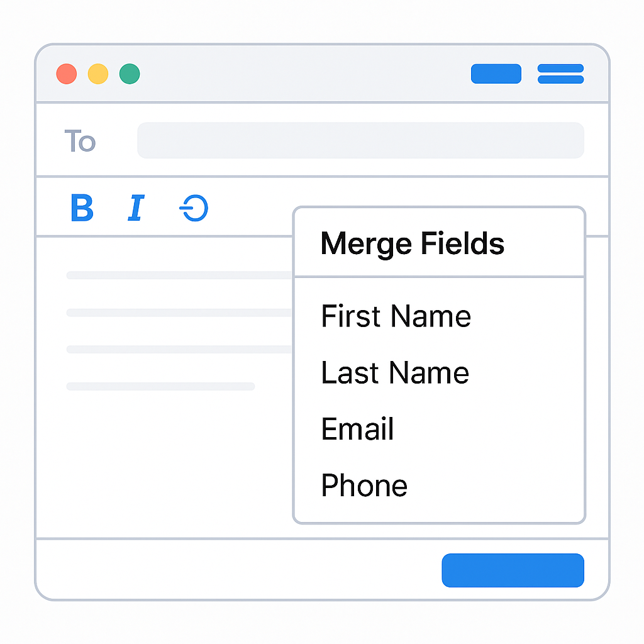Viewport: 644px width, 644px height.
Task: Click the second line of message body
Action: click(179, 313)
